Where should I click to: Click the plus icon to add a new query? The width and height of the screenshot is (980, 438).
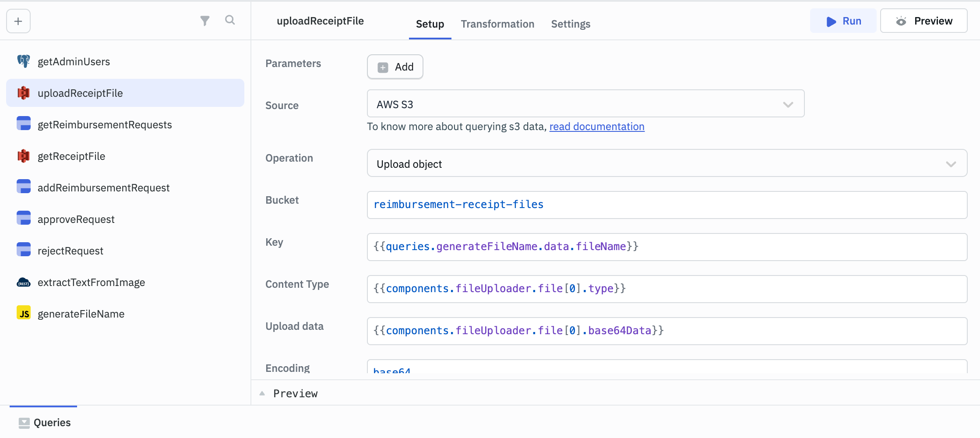point(18,21)
